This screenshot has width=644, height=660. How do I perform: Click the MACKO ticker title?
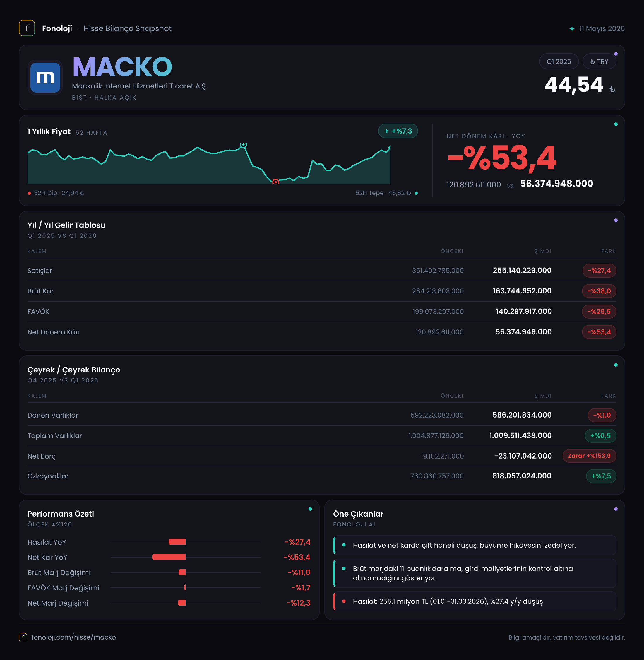[122, 67]
